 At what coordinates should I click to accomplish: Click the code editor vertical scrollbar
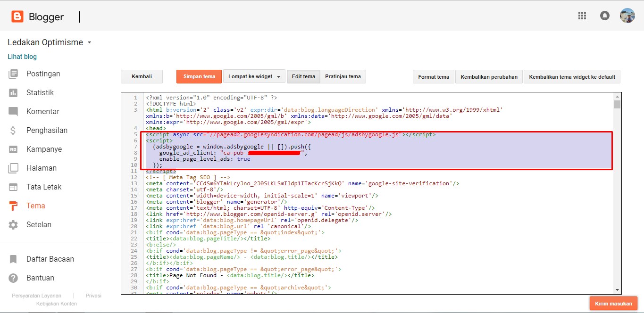point(617,189)
